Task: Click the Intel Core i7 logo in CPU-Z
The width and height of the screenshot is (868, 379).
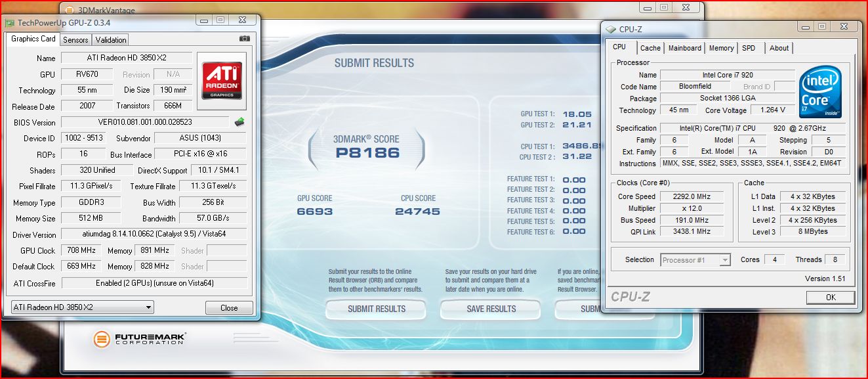Action: (821, 91)
